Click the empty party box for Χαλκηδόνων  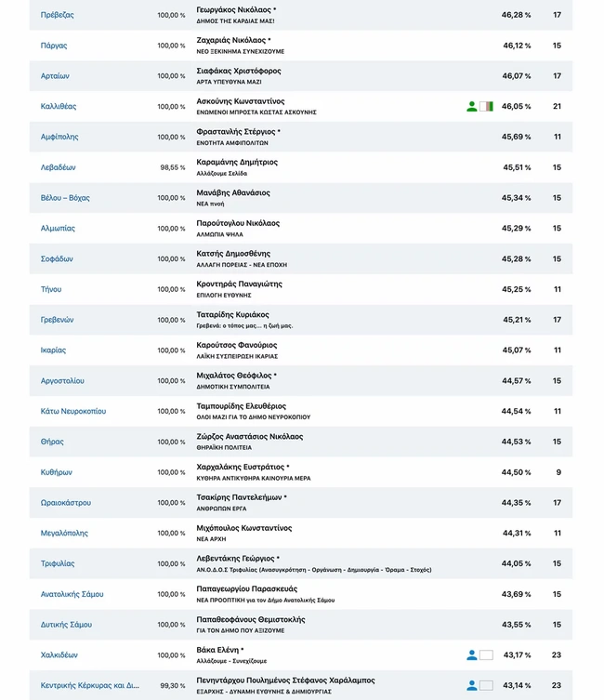point(486,655)
